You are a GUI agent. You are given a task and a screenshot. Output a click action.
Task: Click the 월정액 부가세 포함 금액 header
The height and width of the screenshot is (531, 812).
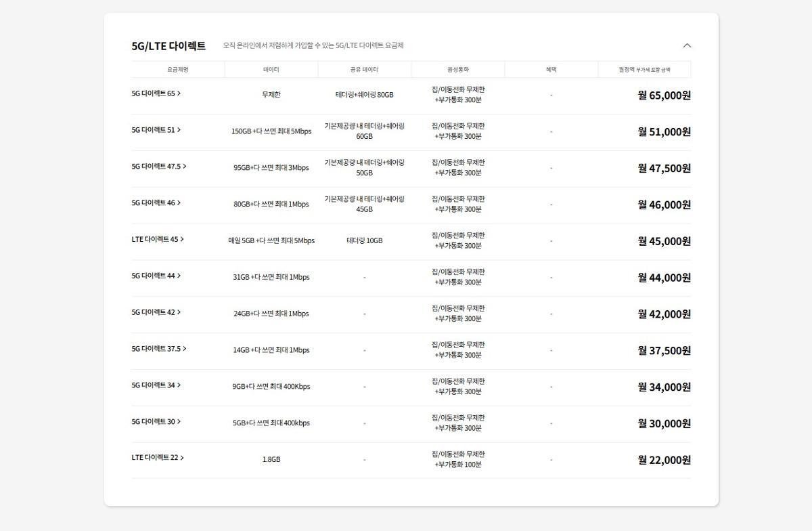[644, 70]
